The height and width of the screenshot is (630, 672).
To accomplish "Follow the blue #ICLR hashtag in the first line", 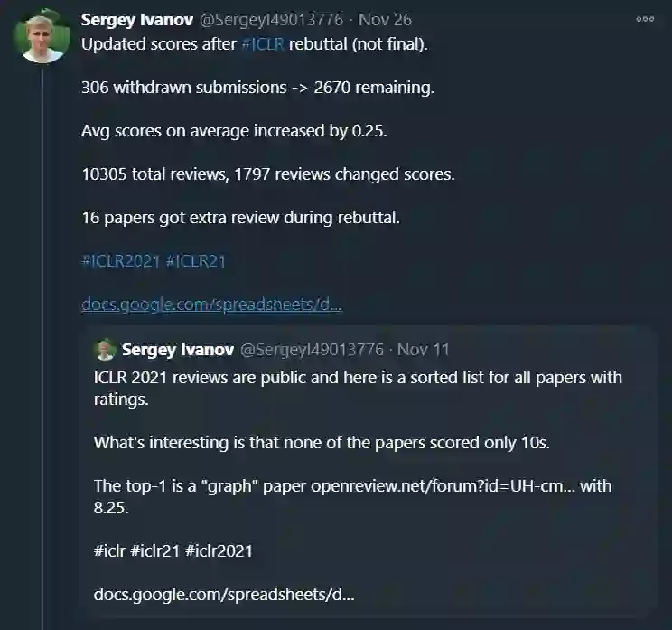I will coord(265,44).
